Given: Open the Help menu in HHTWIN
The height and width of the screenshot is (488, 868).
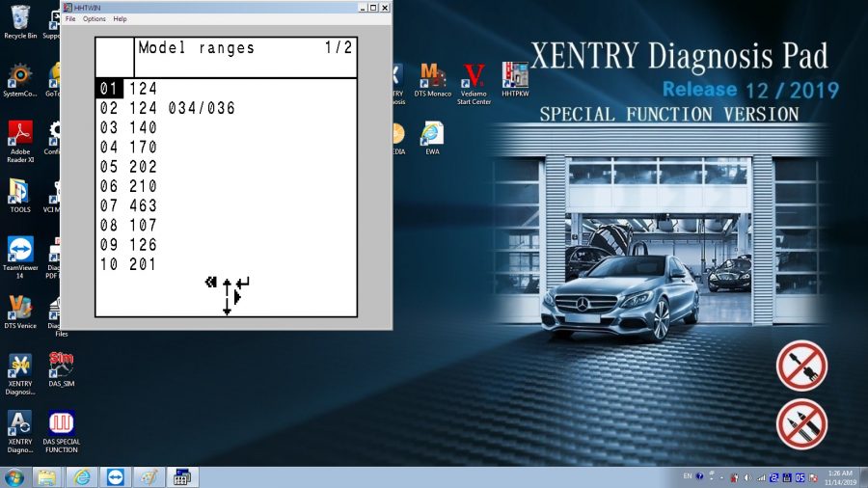Looking at the screenshot, I should (x=120, y=19).
